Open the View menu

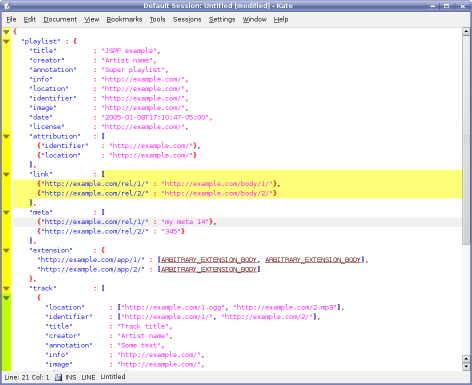[x=91, y=19]
